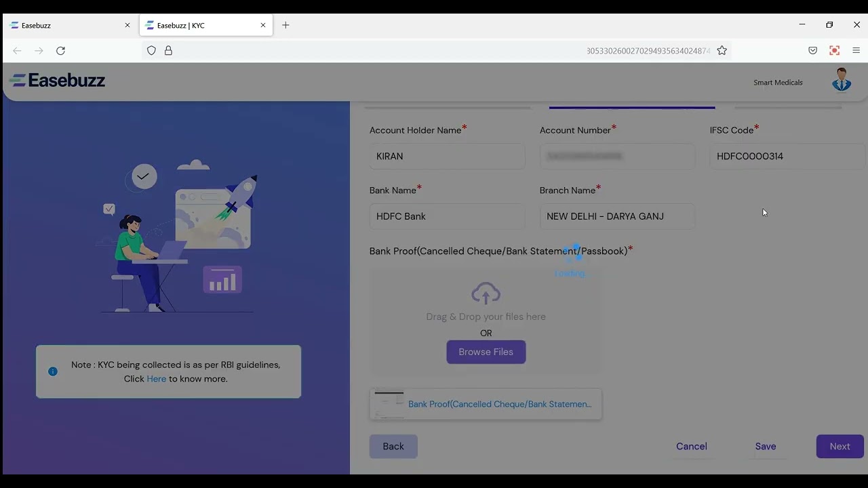The image size is (868, 488).
Task: Click the Browse Files button
Action: coord(486,352)
